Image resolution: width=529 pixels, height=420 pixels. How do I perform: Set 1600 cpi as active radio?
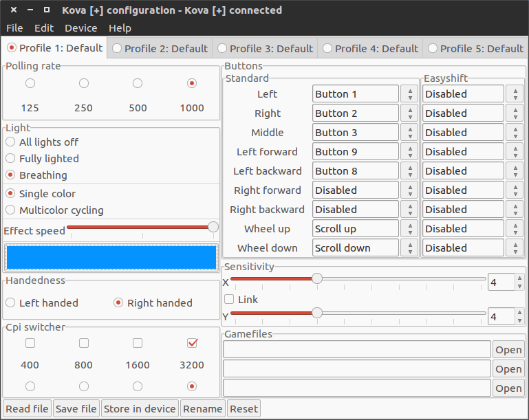[138, 386]
